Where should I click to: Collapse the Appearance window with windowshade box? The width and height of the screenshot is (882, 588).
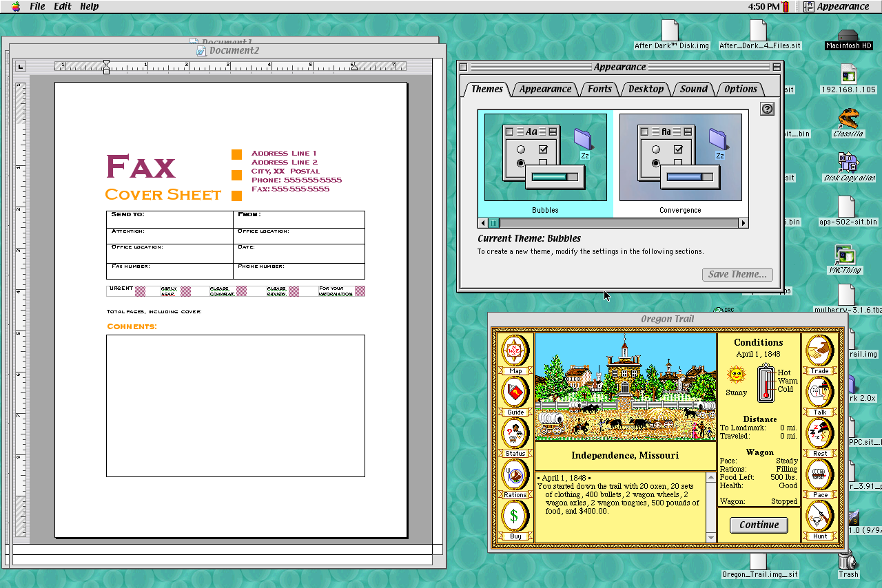pyautogui.click(x=777, y=67)
